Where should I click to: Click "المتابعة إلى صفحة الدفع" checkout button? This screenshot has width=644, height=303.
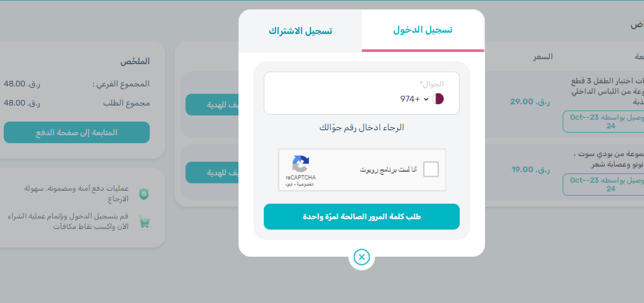[76, 133]
